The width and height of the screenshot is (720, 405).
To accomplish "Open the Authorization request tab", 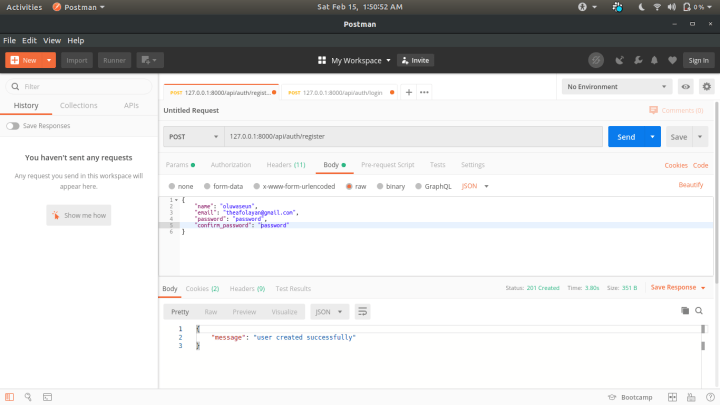I will [x=230, y=164].
